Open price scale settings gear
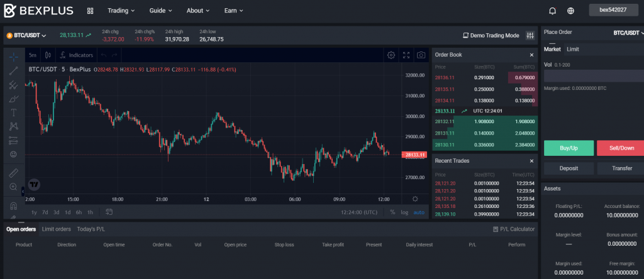Viewport: 644px width, 279px height. click(x=415, y=199)
